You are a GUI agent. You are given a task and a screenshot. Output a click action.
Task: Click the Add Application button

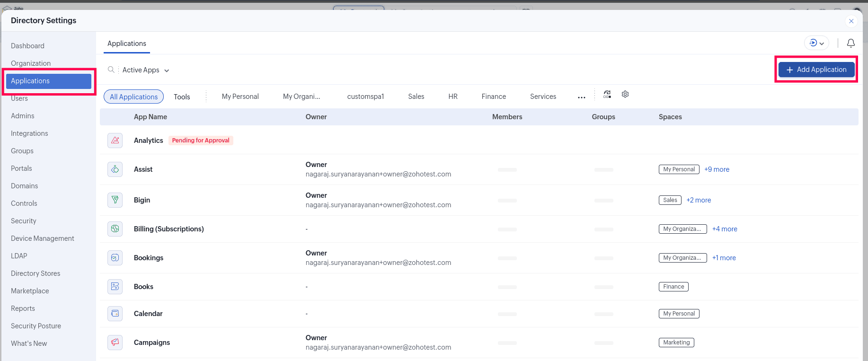[816, 70]
